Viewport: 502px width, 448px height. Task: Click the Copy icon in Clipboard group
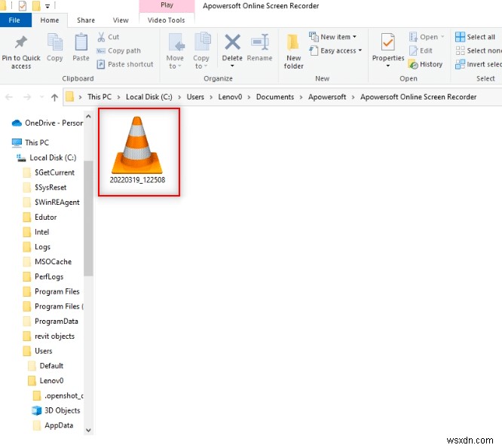[x=55, y=47]
